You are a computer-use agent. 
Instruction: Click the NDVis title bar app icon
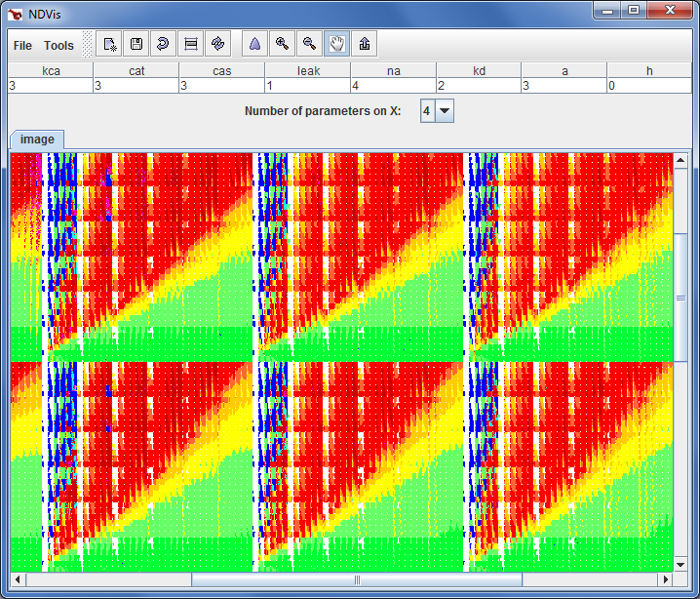[16, 15]
